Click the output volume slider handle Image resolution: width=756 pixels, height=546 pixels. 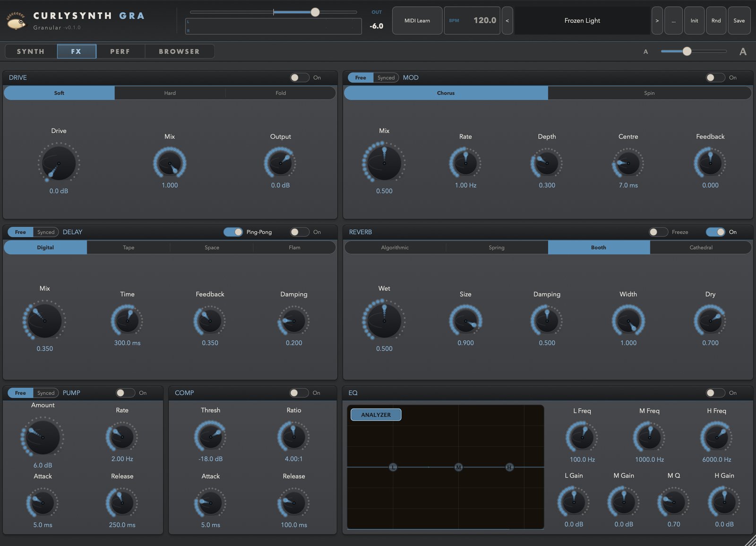pos(315,12)
